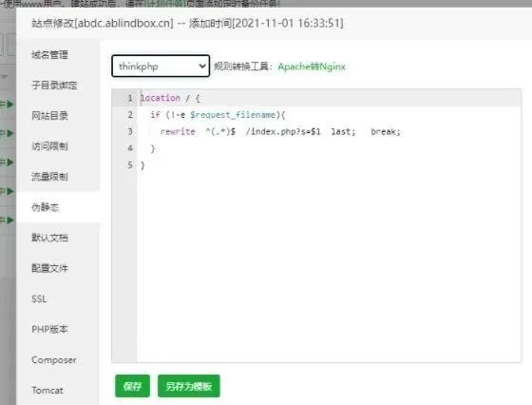532x405 pixels.
Task: Click the rewrite rule line in editor
Action: coord(280,132)
